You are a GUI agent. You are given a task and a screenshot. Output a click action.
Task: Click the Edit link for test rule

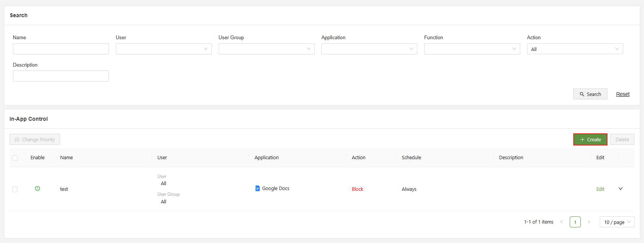click(600, 189)
